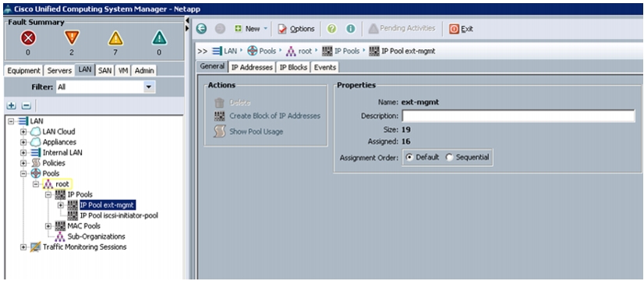
Task: Expand the MAC Pools node
Action: coord(48,226)
